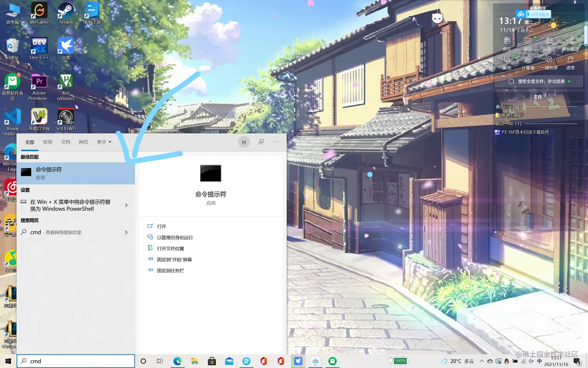Open the 新机手册 desktop shortcut
Viewport: 588px width, 368px height.
93,14
